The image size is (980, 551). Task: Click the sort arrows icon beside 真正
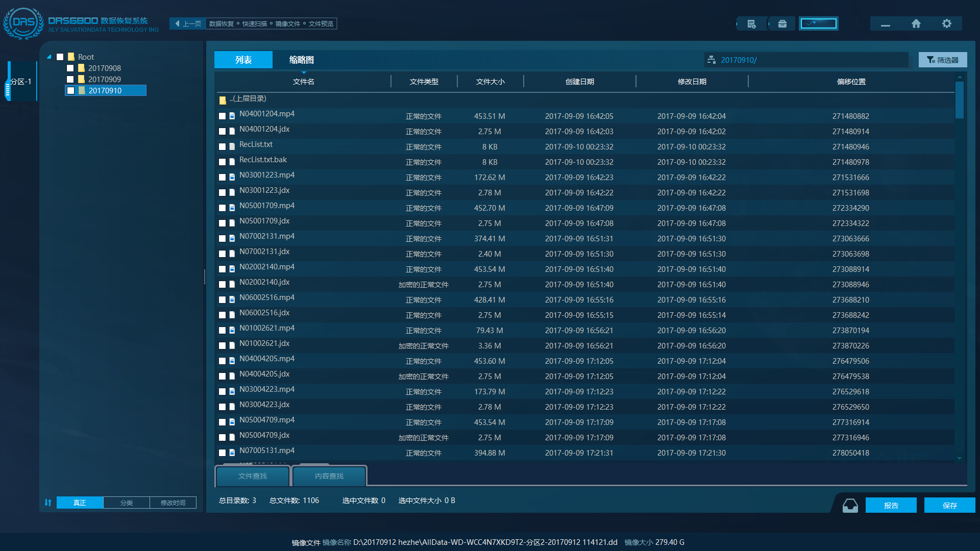click(48, 503)
